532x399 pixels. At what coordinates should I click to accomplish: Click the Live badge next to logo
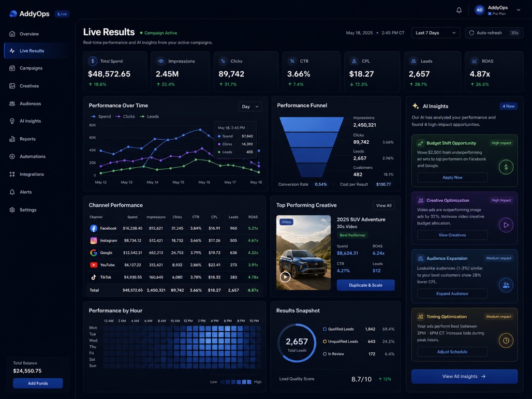(62, 14)
